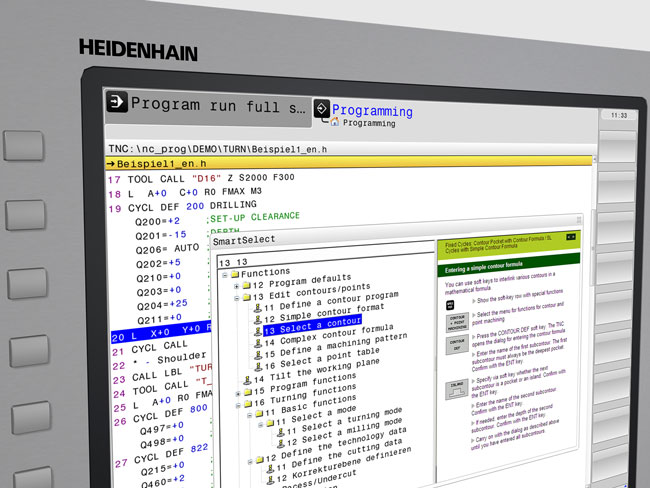
Task: Expand the 12 Program defaults folder
Action: click(236, 286)
